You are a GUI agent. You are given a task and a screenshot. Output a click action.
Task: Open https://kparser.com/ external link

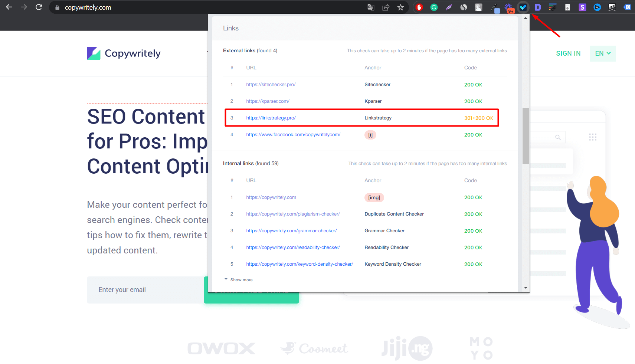coord(268,101)
